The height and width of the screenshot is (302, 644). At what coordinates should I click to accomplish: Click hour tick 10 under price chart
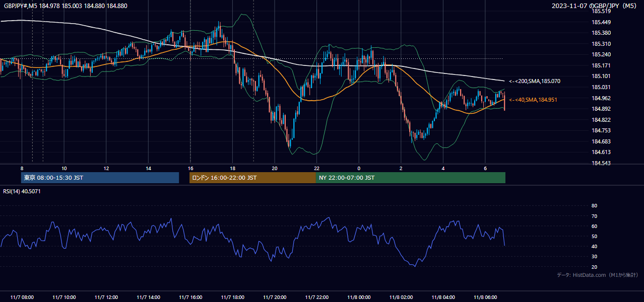64,168
